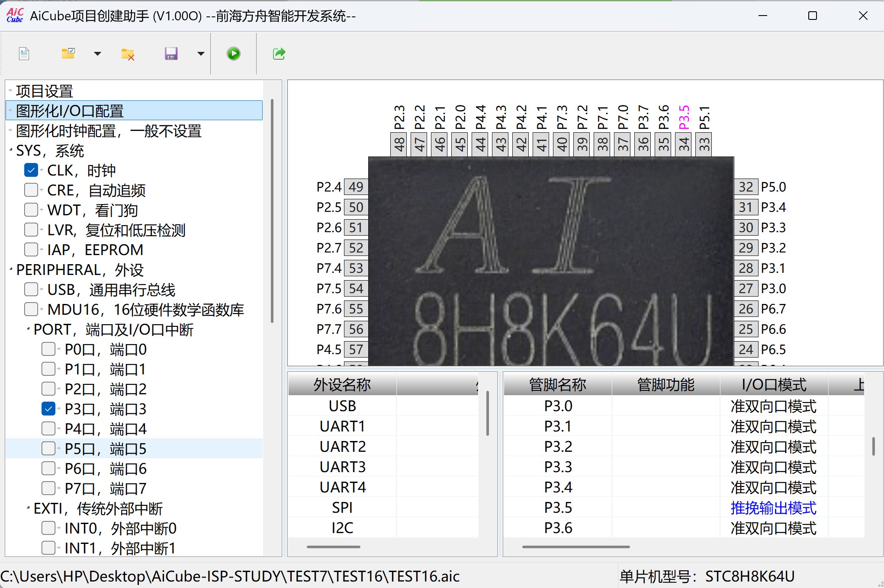This screenshot has height=588, width=884.
Task: Click the 管脚名称 column header
Action: click(x=558, y=385)
